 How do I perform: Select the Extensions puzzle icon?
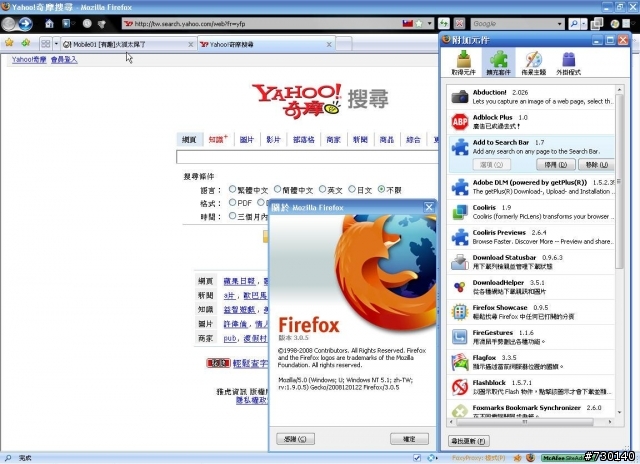[x=498, y=63]
